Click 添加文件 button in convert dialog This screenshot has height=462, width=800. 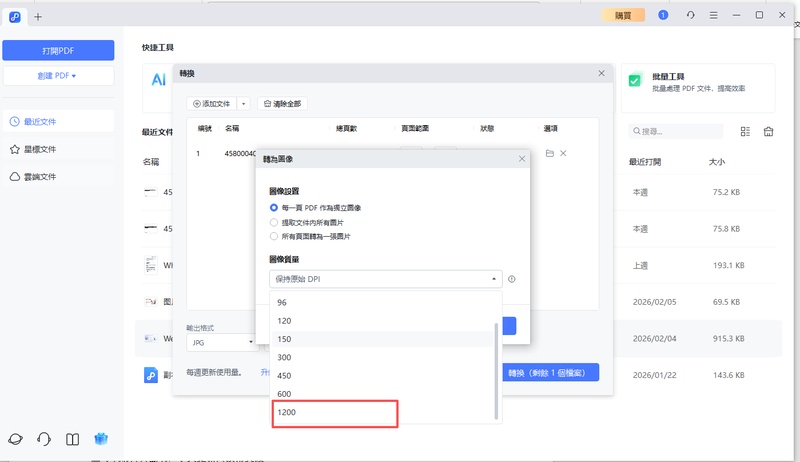pos(211,104)
